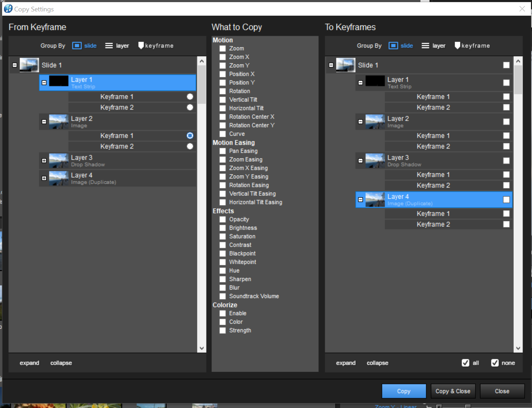Collapse Layer 1 in From Keyframe tree
This screenshot has height=408, width=532.
44,83
